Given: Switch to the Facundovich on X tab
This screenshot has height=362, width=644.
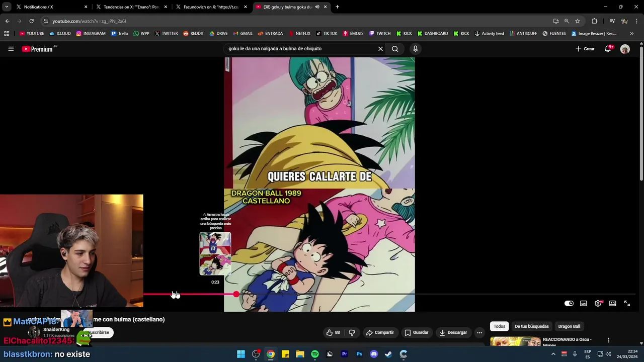Looking at the screenshot, I should click(211, 7).
